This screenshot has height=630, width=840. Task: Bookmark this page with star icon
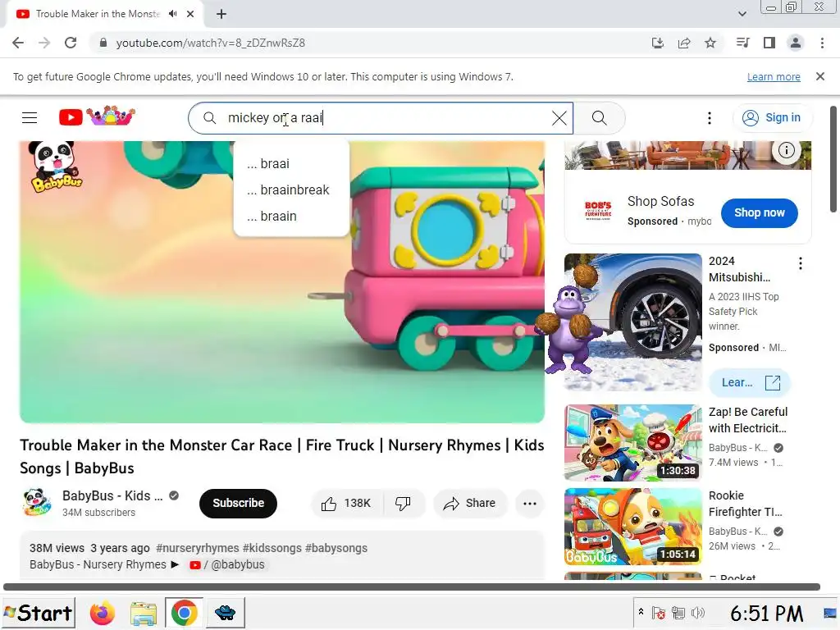[710, 43]
